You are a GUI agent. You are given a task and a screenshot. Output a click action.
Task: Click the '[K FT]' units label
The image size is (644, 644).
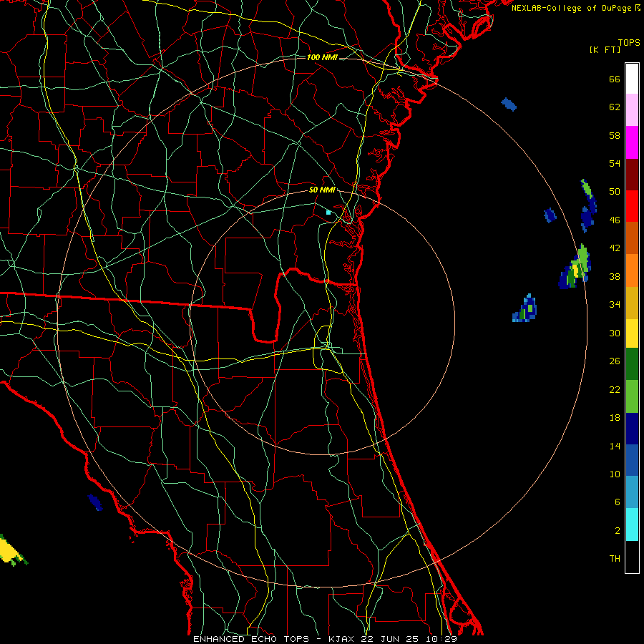[x=605, y=49]
